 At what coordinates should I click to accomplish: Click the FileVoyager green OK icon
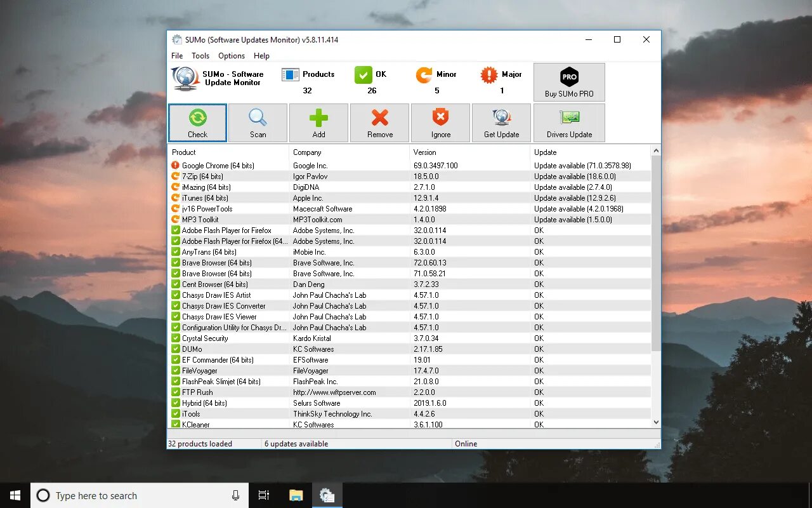click(176, 371)
